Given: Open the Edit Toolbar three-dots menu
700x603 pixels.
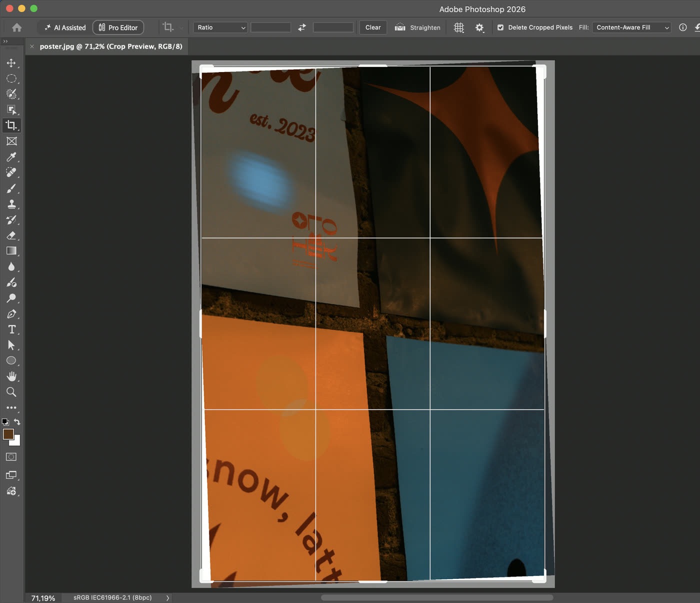Looking at the screenshot, I should click(x=11, y=407).
